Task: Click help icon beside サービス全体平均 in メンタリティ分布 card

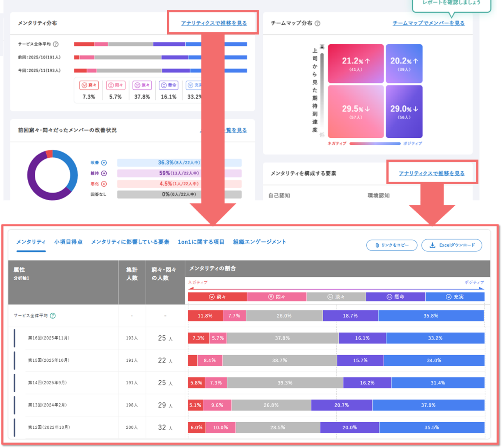Action: point(56,44)
